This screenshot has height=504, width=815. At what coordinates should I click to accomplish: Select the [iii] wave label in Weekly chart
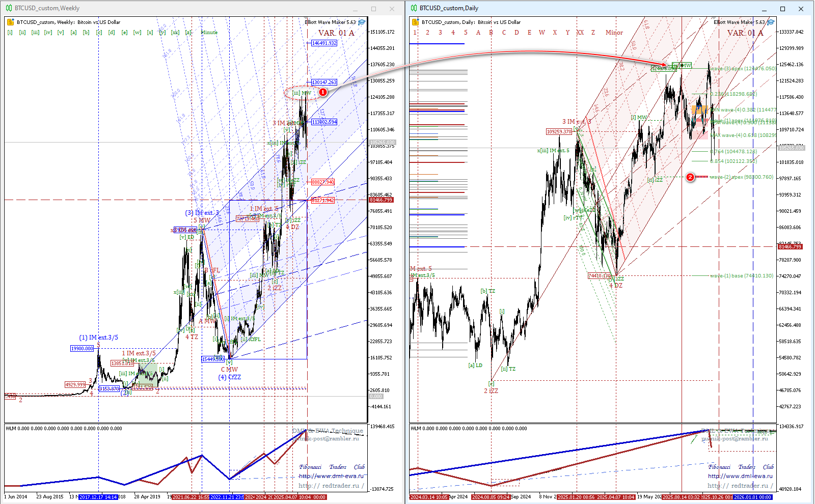click(x=35, y=33)
